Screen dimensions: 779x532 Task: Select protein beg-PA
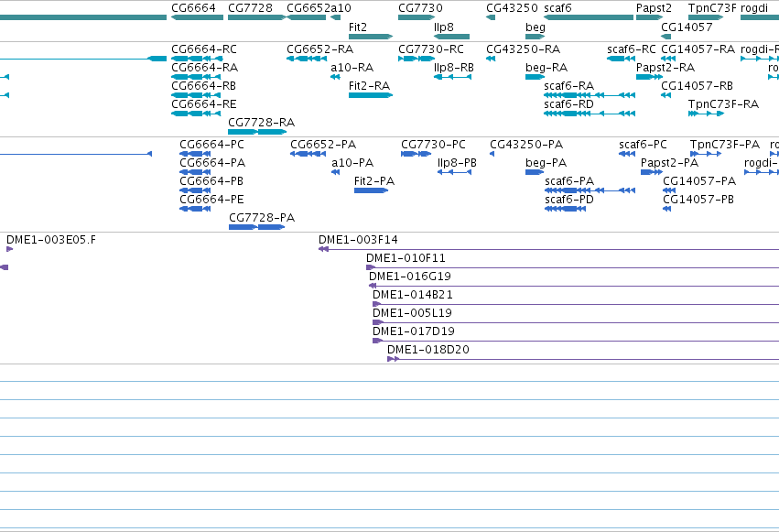535,172
